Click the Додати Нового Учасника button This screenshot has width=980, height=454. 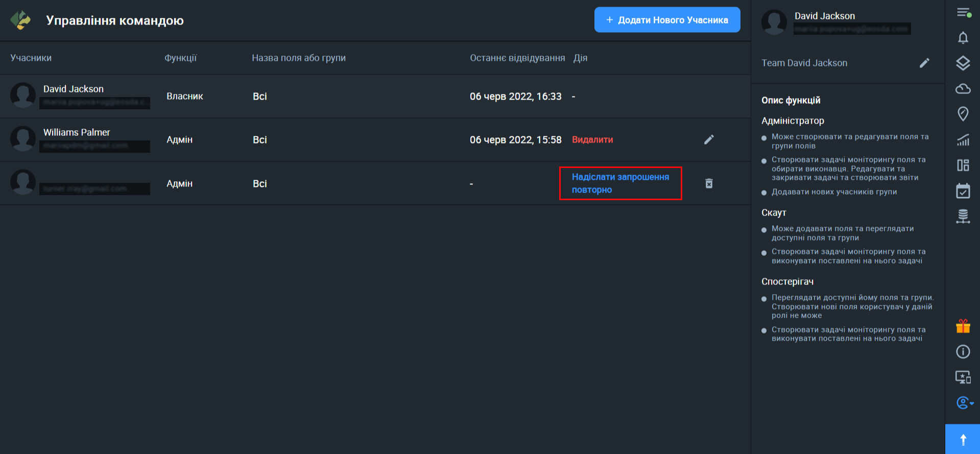(x=667, y=20)
